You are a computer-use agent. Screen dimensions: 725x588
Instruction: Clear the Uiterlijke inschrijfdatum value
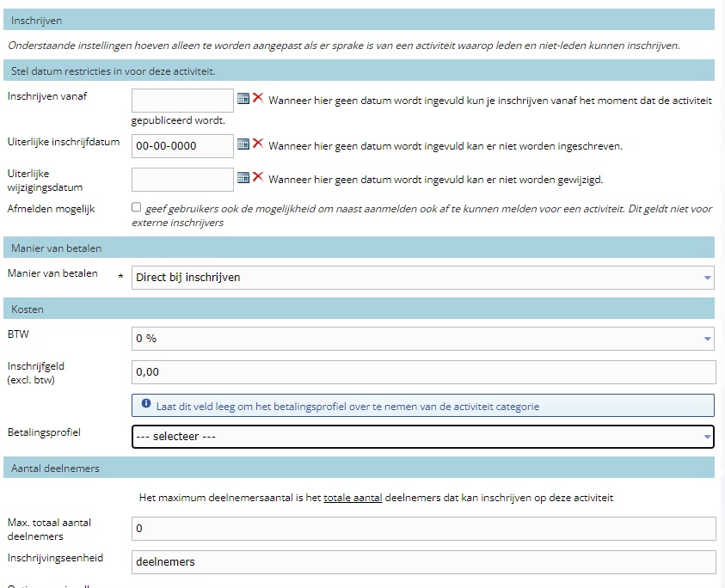click(258, 144)
